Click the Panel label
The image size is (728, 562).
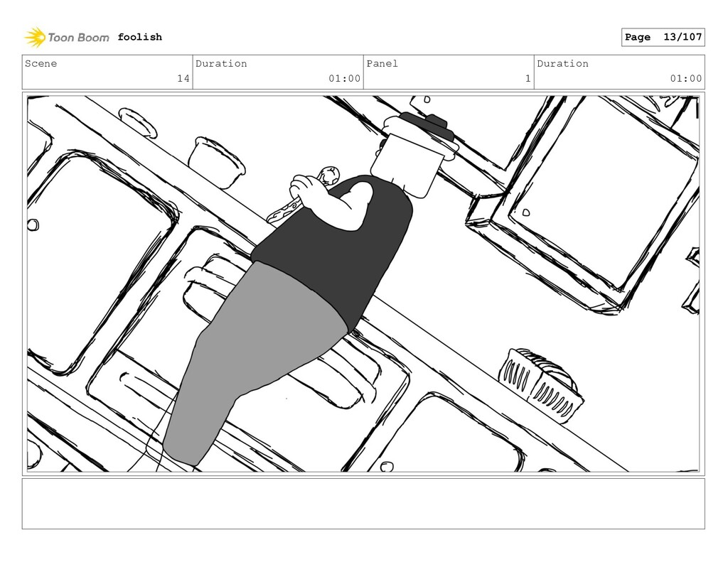[382, 63]
